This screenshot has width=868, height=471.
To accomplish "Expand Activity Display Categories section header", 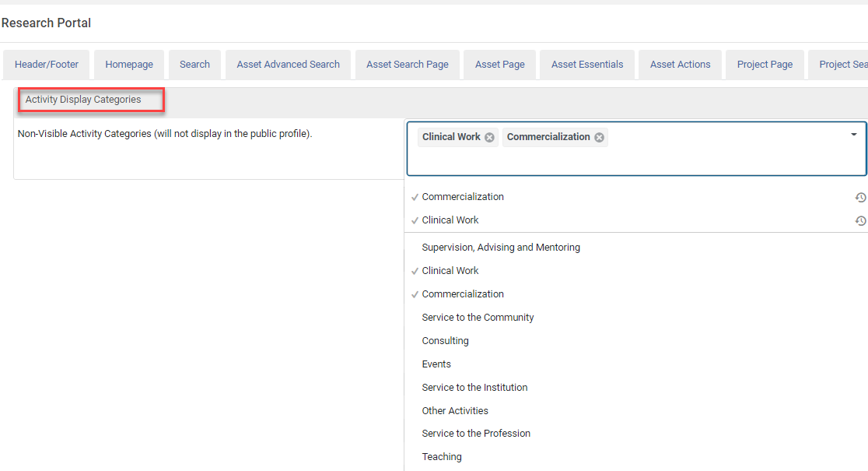I will [83, 100].
